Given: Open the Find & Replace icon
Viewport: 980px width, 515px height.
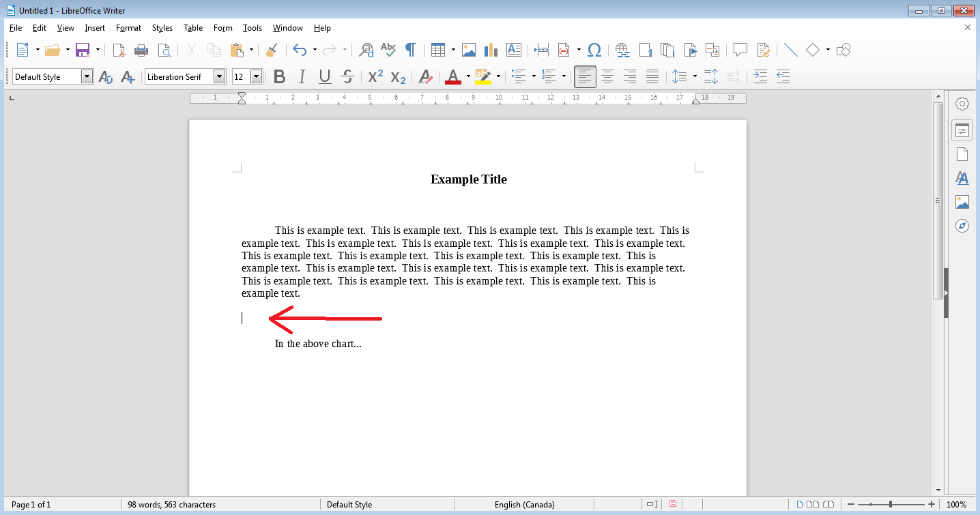Looking at the screenshot, I should [x=366, y=50].
